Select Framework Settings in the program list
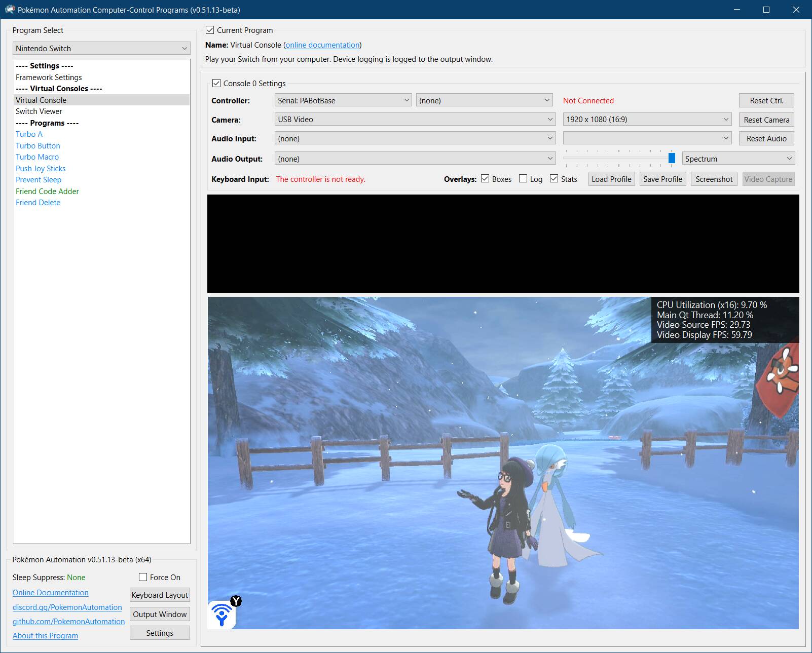 [x=49, y=78]
